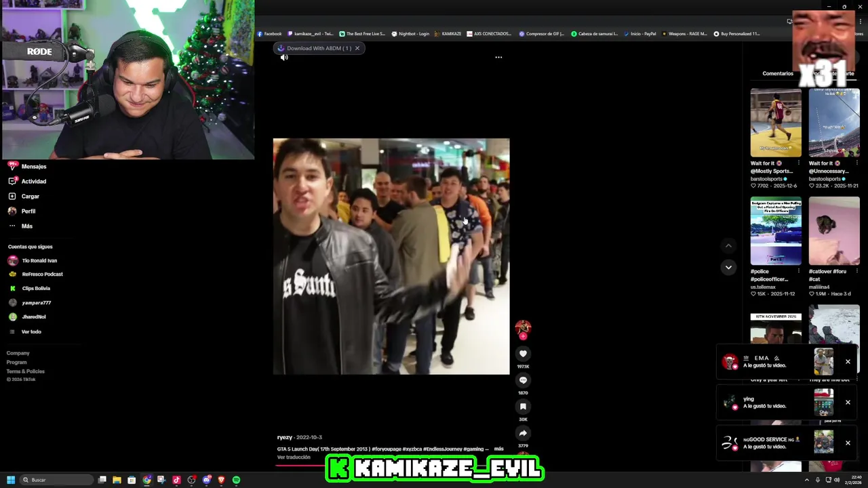Bookmark the video to favorites
The image size is (868, 488).
click(523, 407)
